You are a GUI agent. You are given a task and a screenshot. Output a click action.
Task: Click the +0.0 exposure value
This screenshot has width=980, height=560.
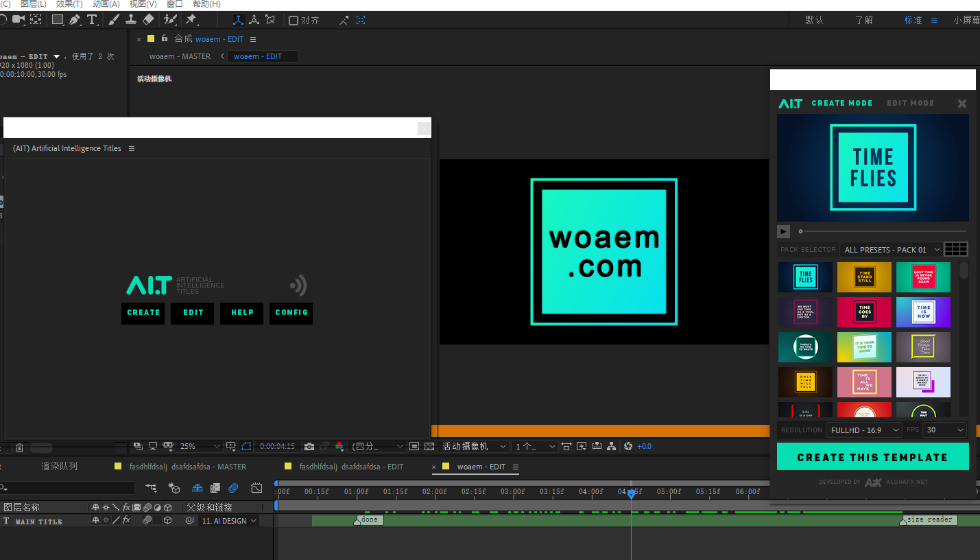tap(645, 446)
